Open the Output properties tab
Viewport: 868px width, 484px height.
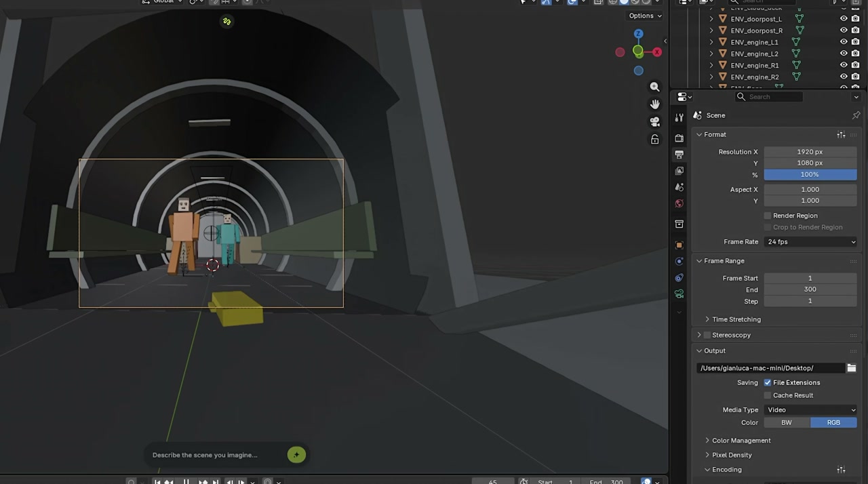pyautogui.click(x=679, y=155)
